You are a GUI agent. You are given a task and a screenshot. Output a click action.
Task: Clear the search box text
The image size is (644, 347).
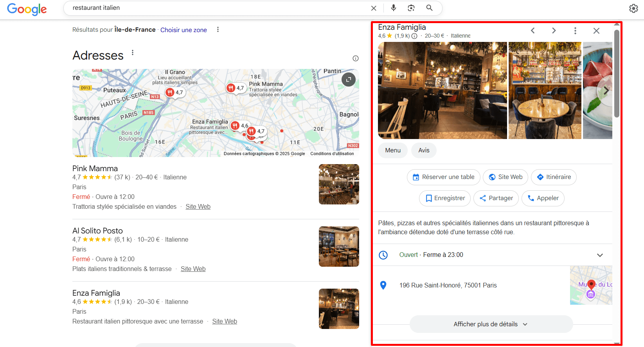click(374, 8)
